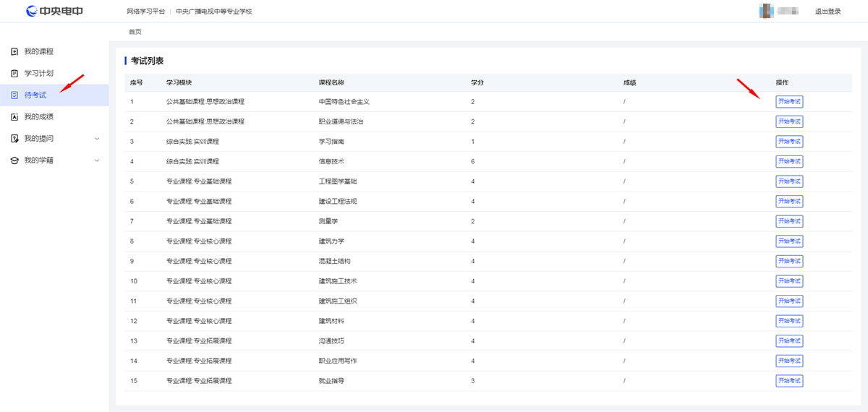This screenshot has width=868, height=412.
Task: Start exam for 信息技术 course
Action: pos(789,161)
